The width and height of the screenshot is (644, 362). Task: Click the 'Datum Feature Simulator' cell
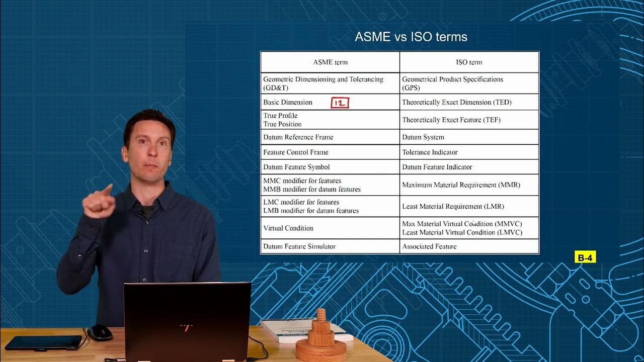click(330, 246)
